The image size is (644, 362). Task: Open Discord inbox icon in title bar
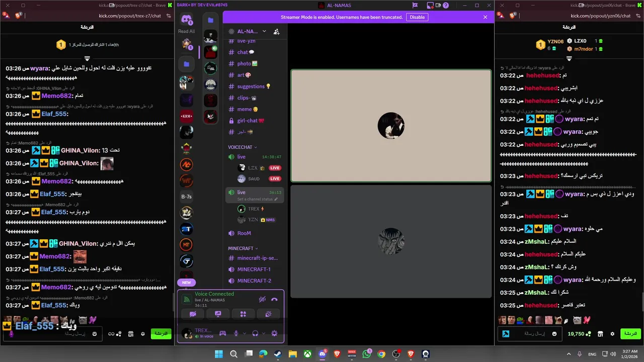coord(430,6)
